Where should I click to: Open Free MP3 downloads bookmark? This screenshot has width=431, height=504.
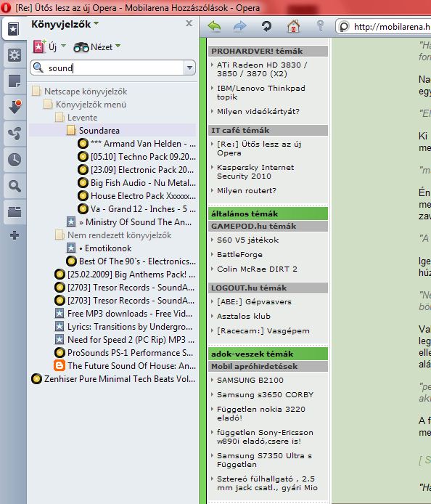tap(123, 314)
